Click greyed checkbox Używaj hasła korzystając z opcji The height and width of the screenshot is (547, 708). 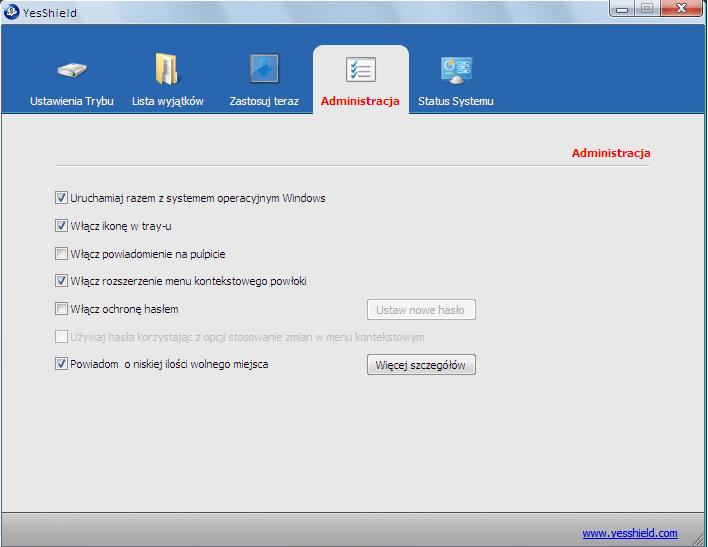pyautogui.click(x=61, y=337)
